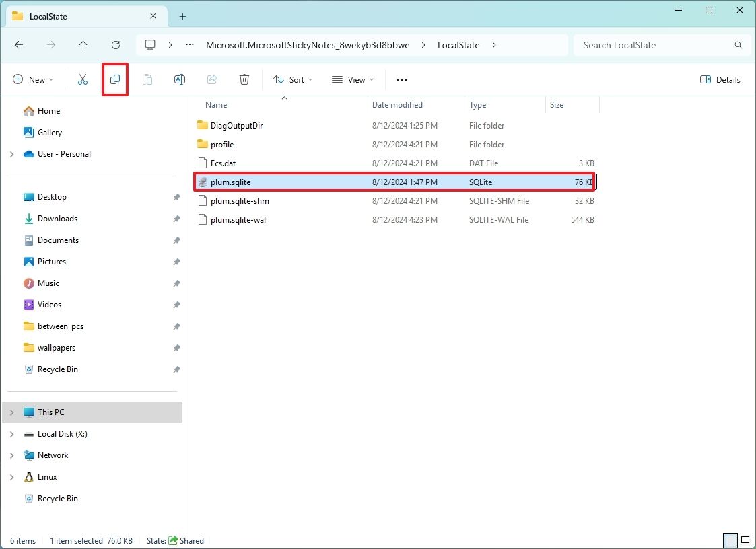Delete plum.sqlite with the trash icon
The height and width of the screenshot is (549, 756).
point(244,79)
